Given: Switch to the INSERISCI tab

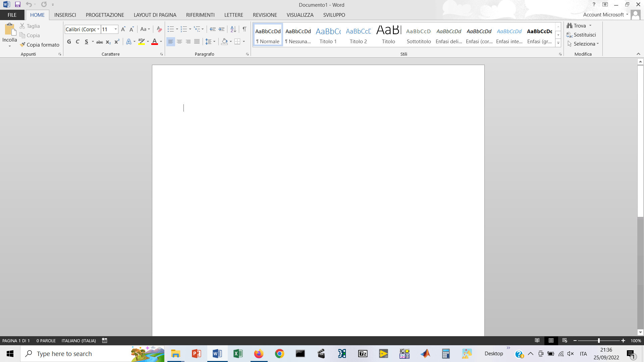Looking at the screenshot, I should (65, 15).
